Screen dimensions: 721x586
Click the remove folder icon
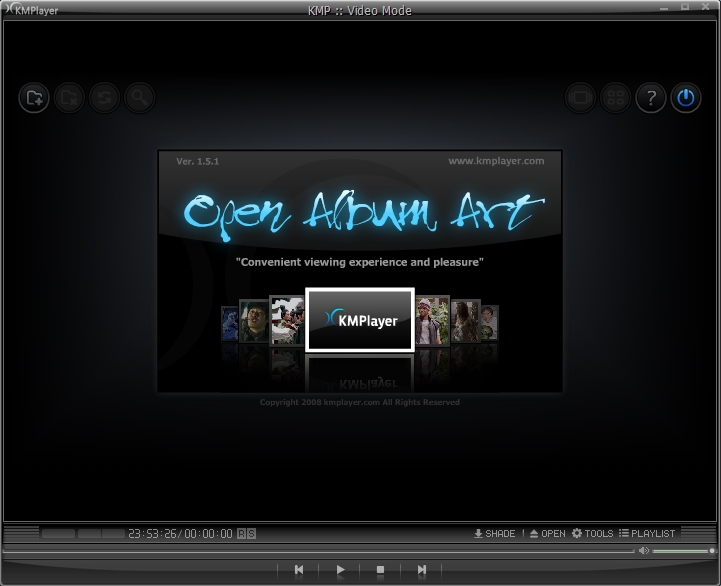[x=69, y=98]
